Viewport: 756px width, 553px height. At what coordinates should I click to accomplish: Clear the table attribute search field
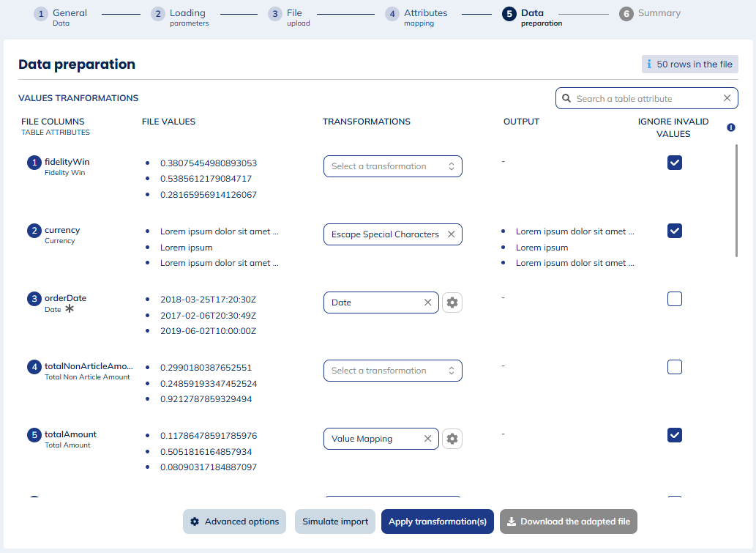pyautogui.click(x=727, y=98)
